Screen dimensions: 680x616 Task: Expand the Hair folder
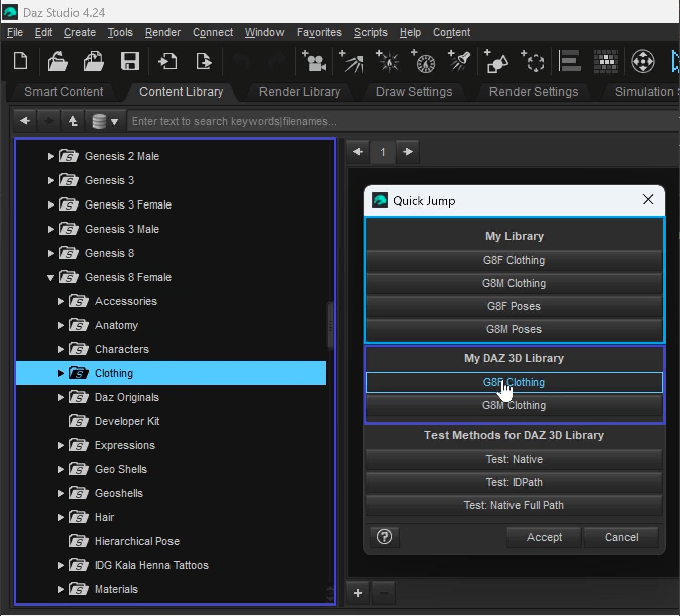coord(61,517)
